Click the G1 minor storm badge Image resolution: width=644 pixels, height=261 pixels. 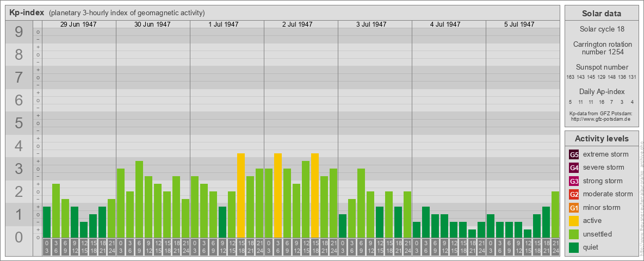point(574,208)
